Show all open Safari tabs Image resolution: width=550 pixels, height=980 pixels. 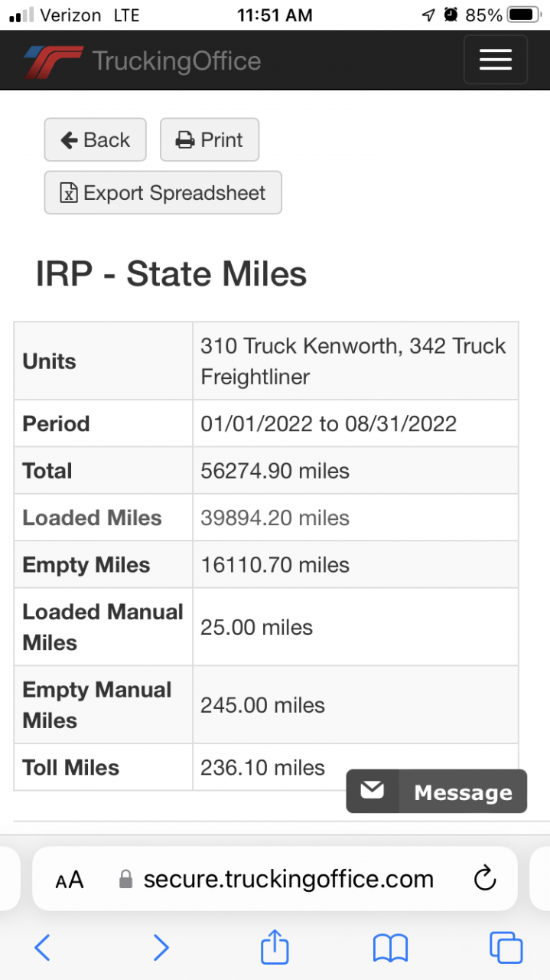click(506, 948)
